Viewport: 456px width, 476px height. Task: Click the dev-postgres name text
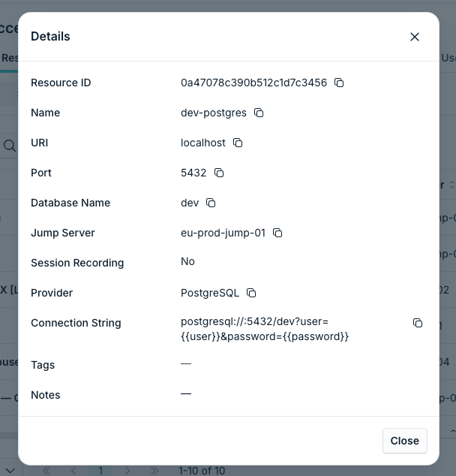click(214, 113)
